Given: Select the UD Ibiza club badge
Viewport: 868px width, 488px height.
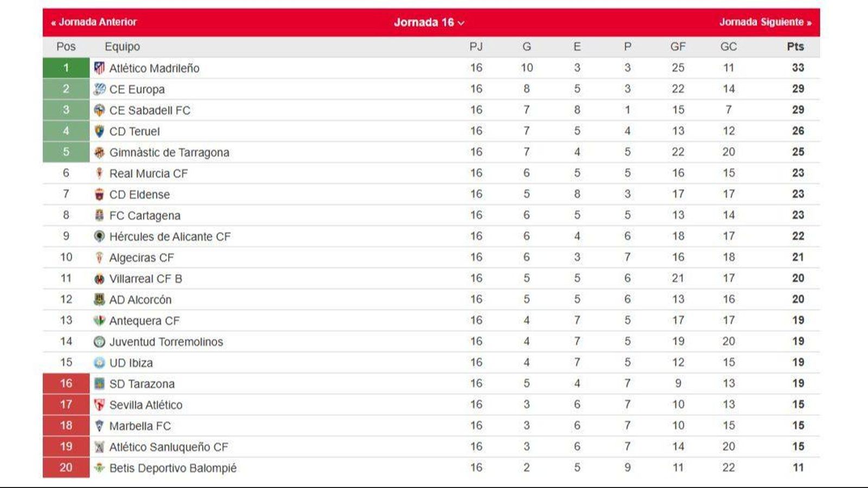Looking at the screenshot, I should (100, 363).
